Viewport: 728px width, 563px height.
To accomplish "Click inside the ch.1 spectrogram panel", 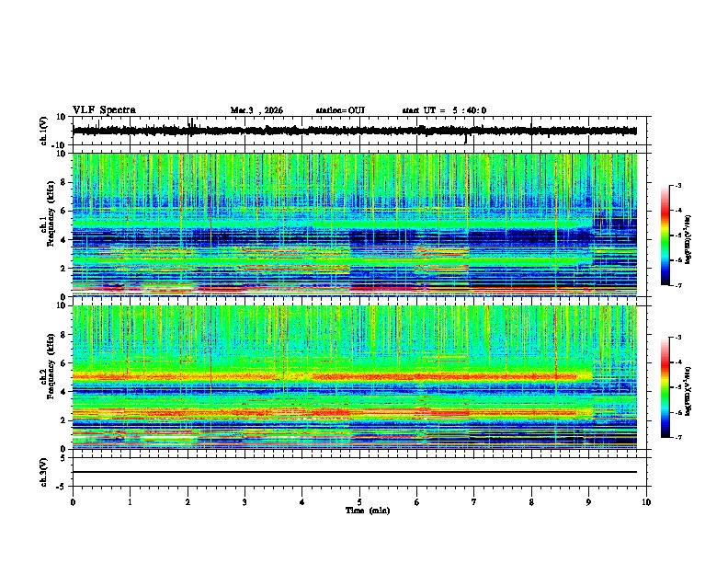I will click(x=359, y=224).
